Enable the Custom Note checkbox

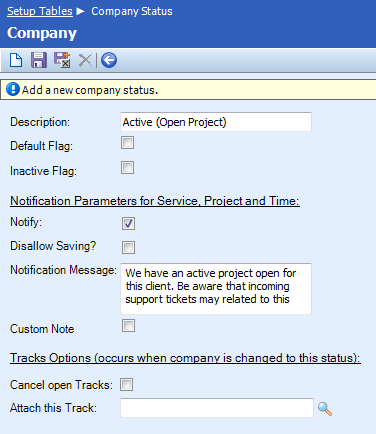tap(128, 326)
